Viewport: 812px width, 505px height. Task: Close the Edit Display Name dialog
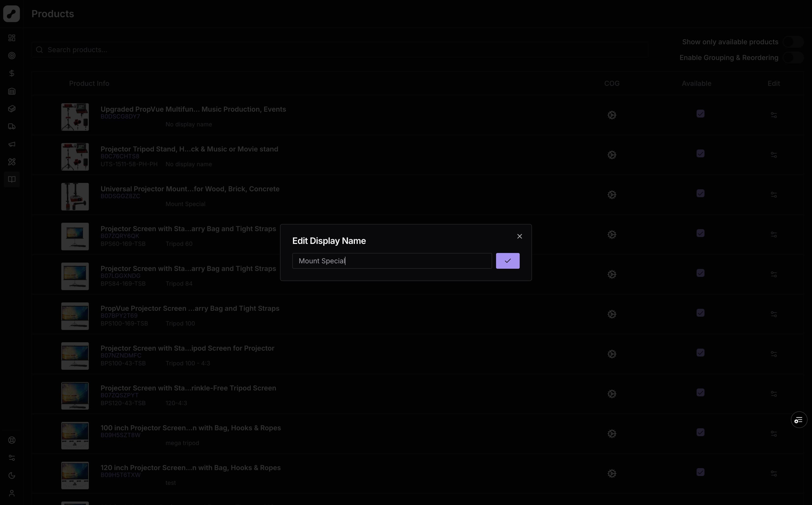520,236
